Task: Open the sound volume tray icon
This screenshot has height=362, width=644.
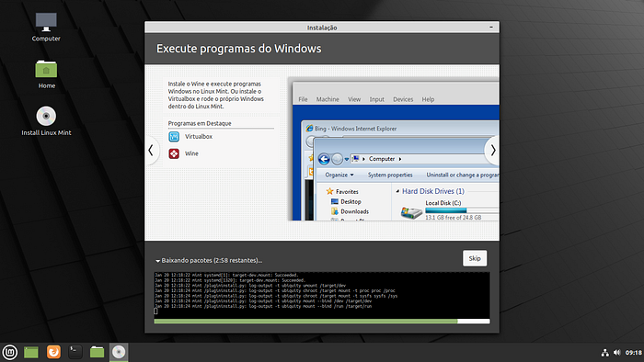Action: pos(617,353)
